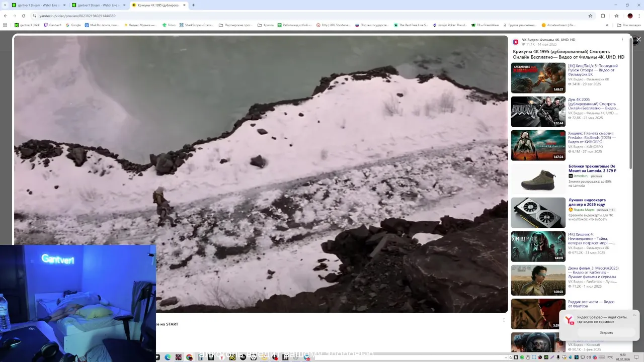Screen dimensions: 644x362
Task: Open the TB – GreenWave bookmark
Action: point(485,25)
